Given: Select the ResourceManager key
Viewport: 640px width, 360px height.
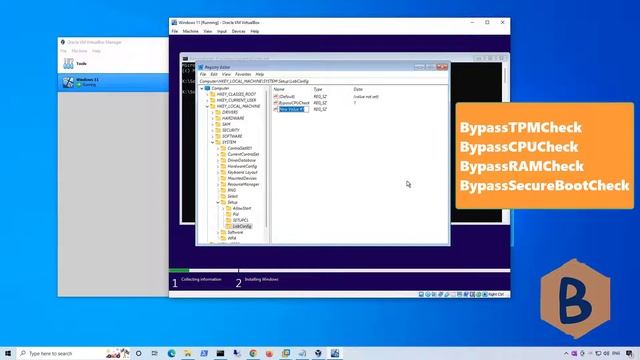Looking at the screenshot, I should (x=243, y=184).
